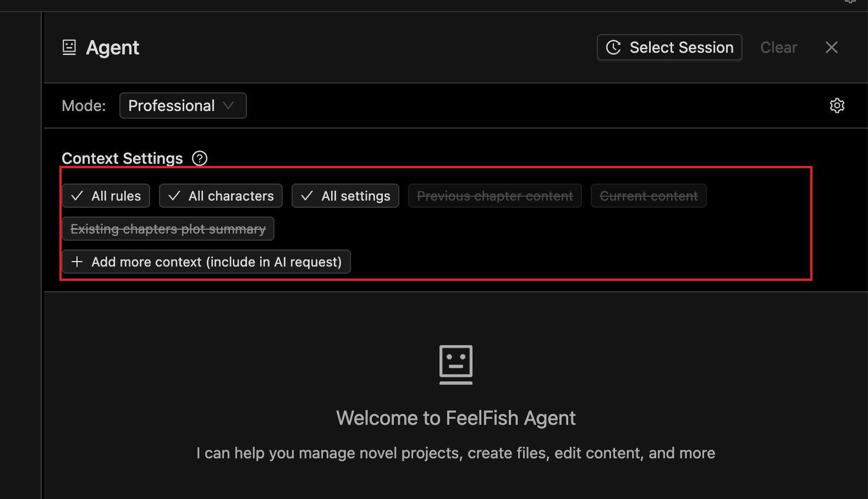
Task: Toggle the All characters context chip
Action: (221, 196)
